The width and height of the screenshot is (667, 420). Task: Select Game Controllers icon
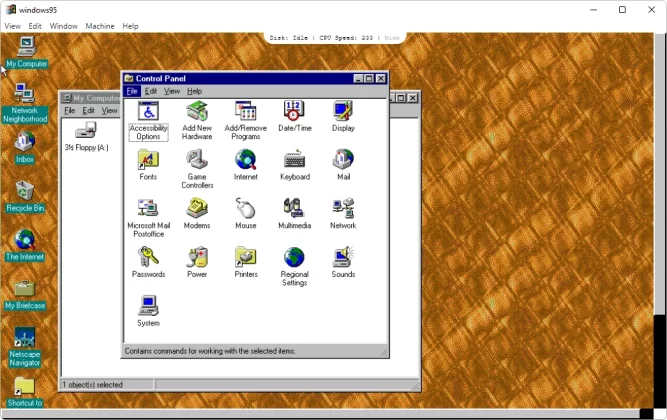pyautogui.click(x=197, y=160)
